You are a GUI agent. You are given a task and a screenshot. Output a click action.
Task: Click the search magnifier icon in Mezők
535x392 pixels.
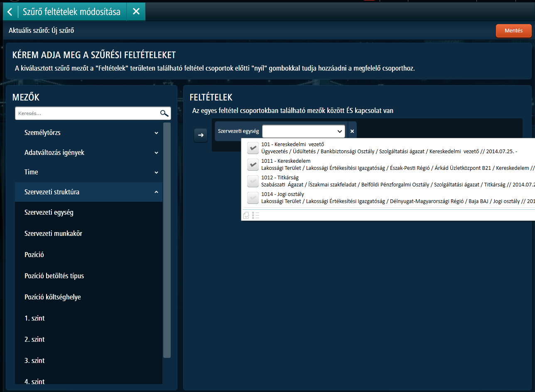(x=164, y=113)
